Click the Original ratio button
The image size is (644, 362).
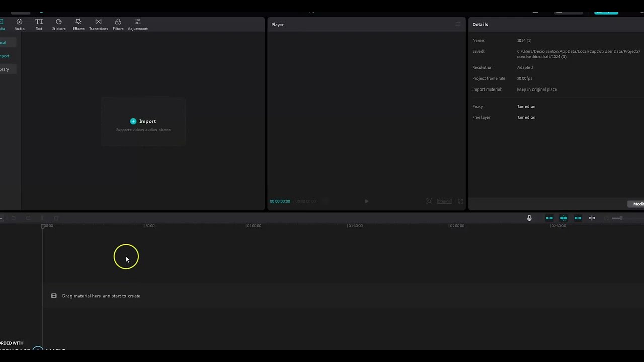(444, 201)
